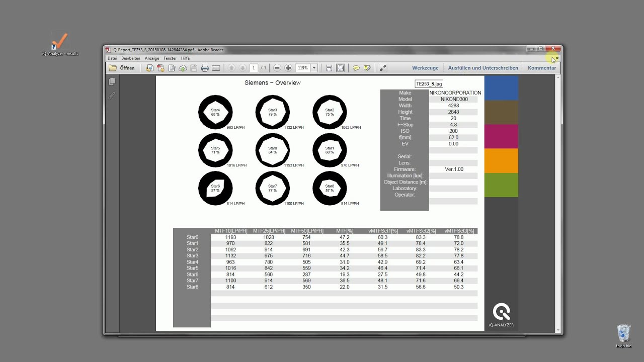The width and height of the screenshot is (644, 362).
Task: Click the fit full page icon
Action: tap(340, 68)
